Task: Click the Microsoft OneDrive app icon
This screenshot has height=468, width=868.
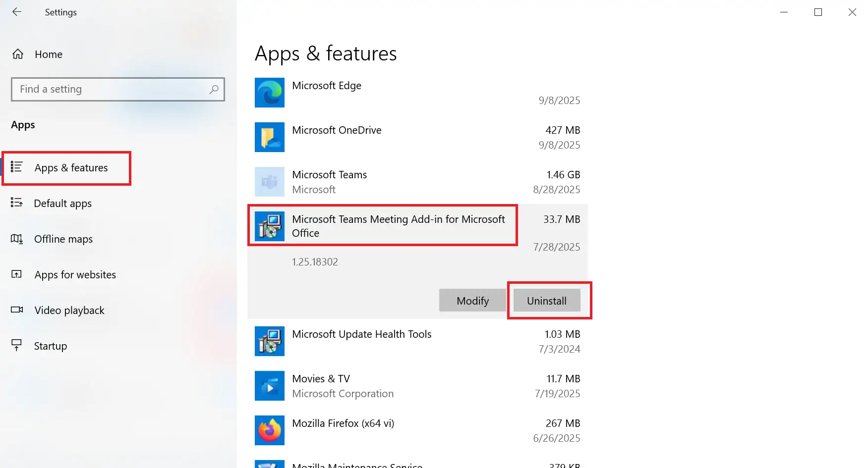Action: tap(270, 137)
